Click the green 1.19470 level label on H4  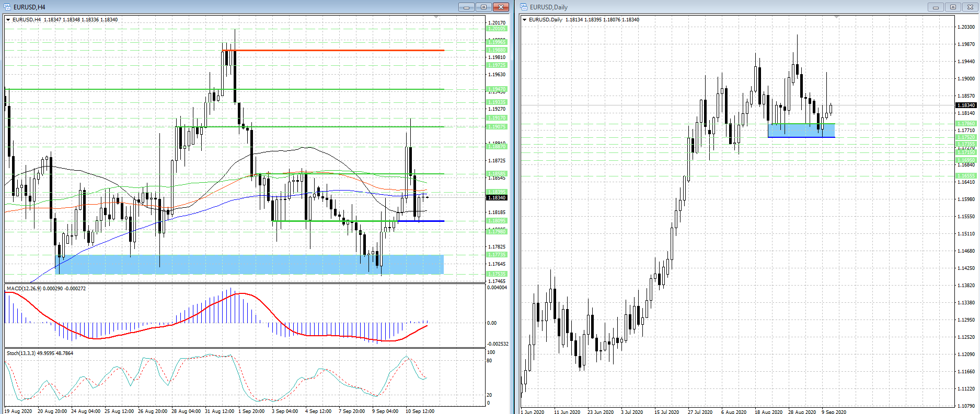[x=497, y=89]
